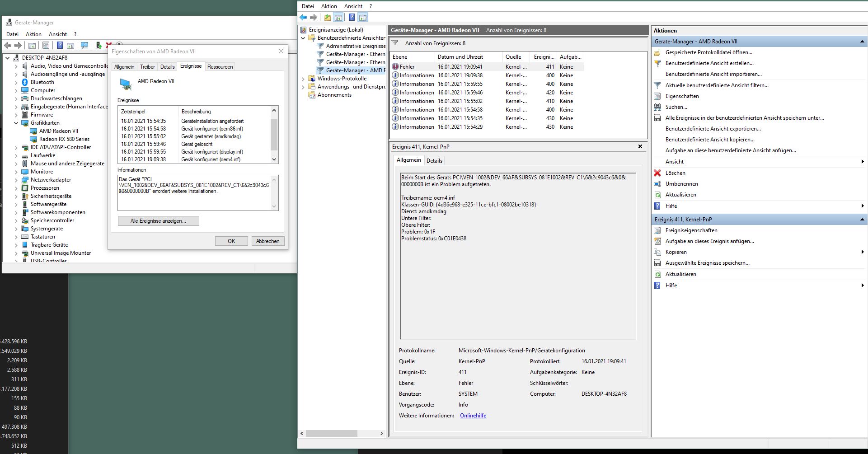
Task: Click Abonnements folder icon in Ereignisanzeige tree
Action: tap(311, 95)
